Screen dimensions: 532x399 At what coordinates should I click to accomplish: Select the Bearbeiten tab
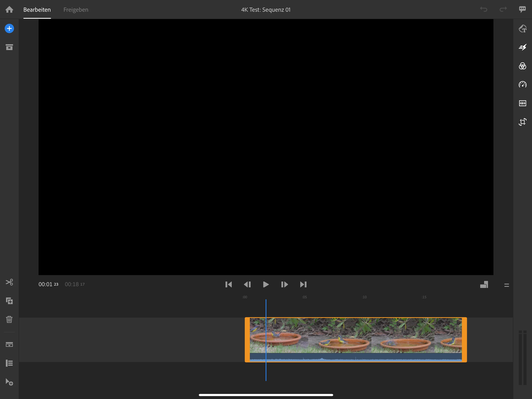[37, 10]
